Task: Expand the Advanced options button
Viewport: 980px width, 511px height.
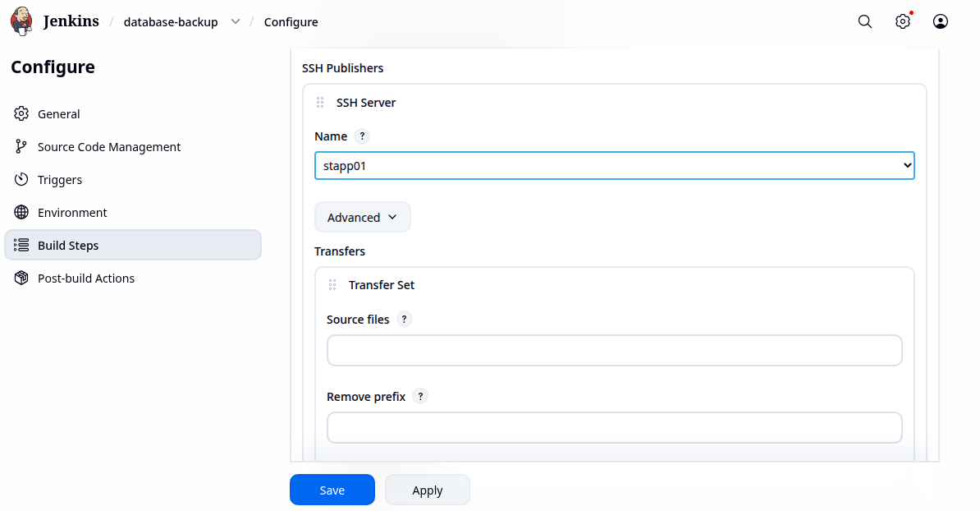Action: click(x=363, y=217)
